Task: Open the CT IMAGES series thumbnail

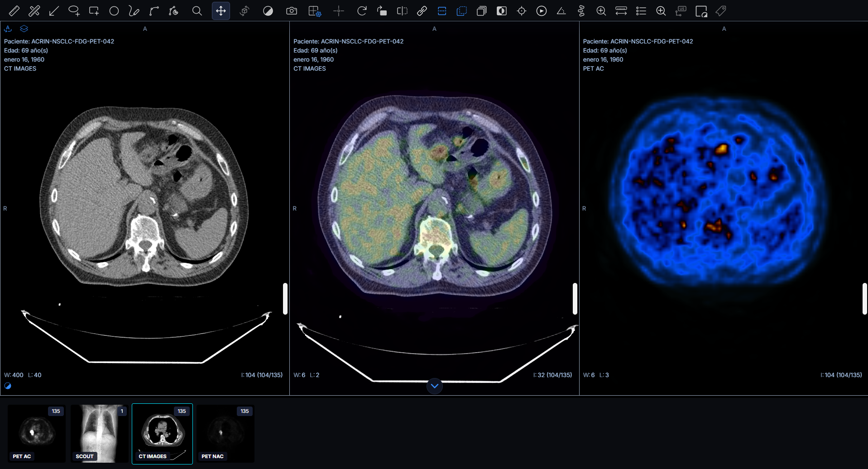Action: 162,434
